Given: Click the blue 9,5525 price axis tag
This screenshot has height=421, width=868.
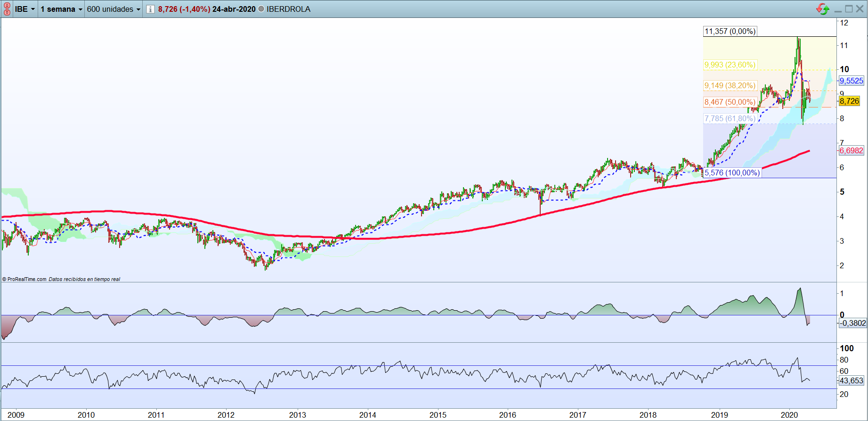Looking at the screenshot, I should coord(852,81).
